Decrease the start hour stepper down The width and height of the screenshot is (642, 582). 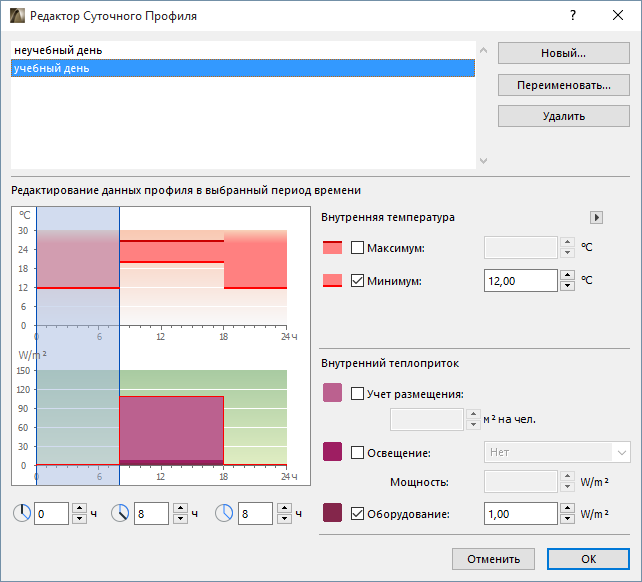coord(79,519)
